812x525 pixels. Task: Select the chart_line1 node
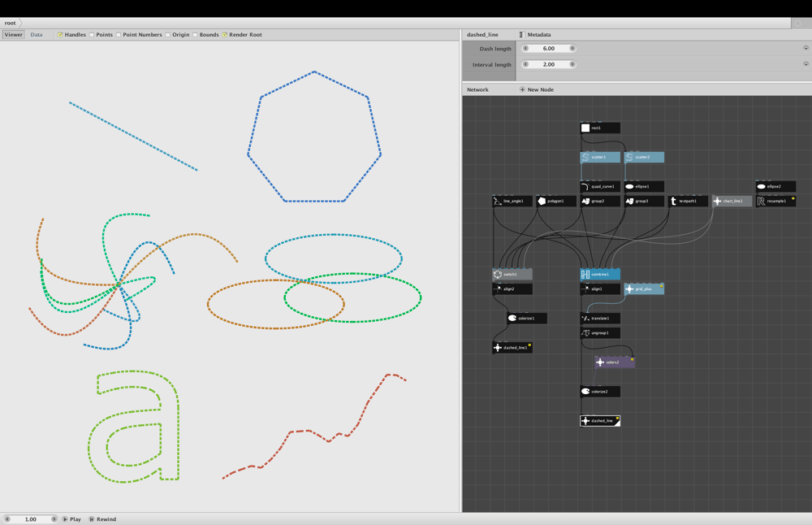(x=732, y=201)
